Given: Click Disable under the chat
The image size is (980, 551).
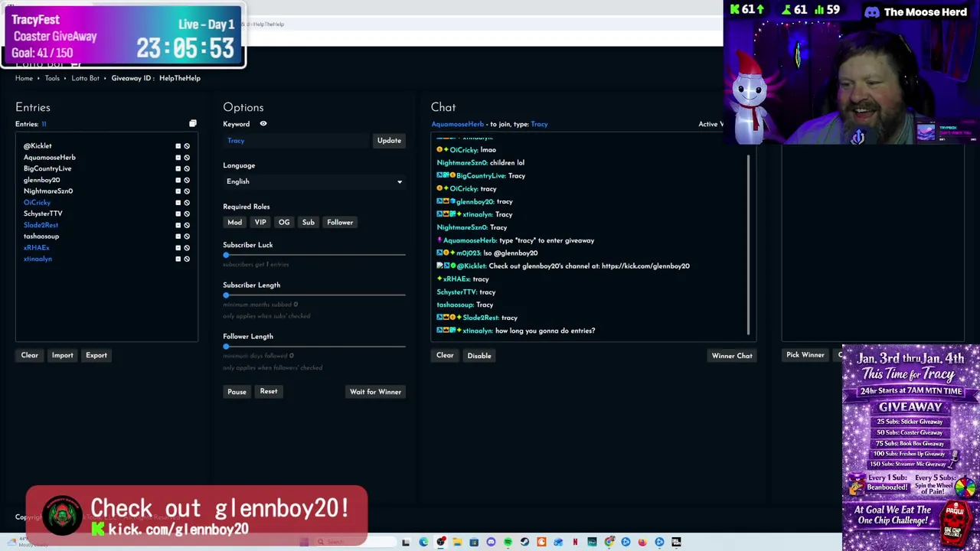Looking at the screenshot, I should click(479, 355).
